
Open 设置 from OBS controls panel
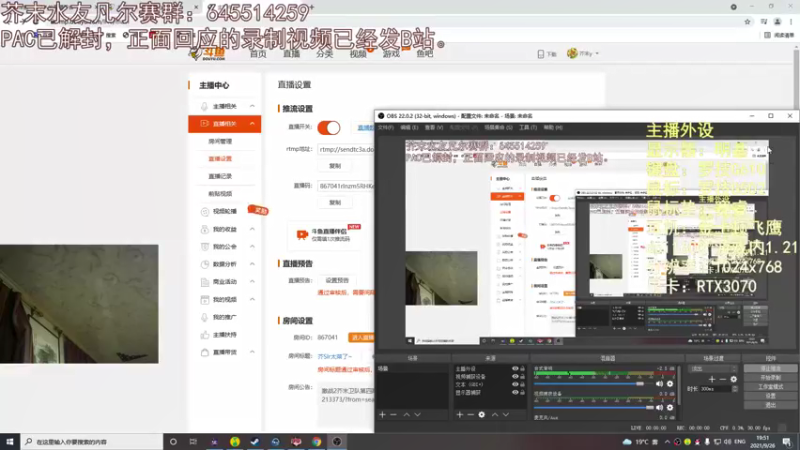click(x=770, y=396)
